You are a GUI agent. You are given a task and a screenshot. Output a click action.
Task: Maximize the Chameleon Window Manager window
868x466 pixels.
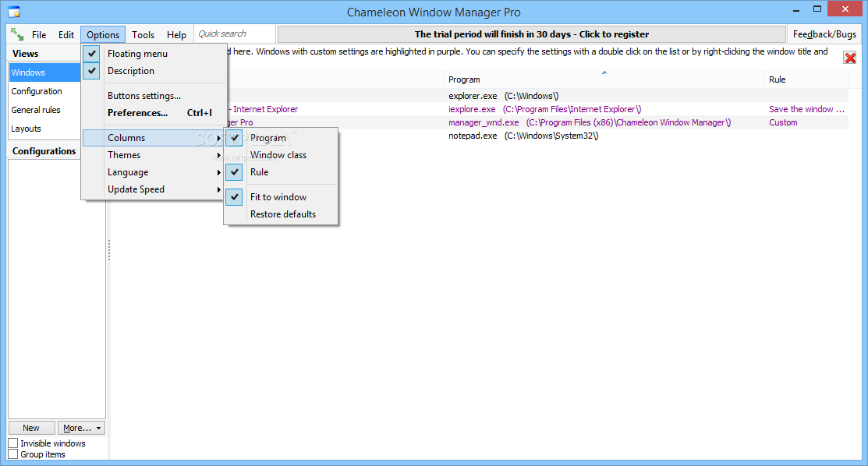(817, 9)
